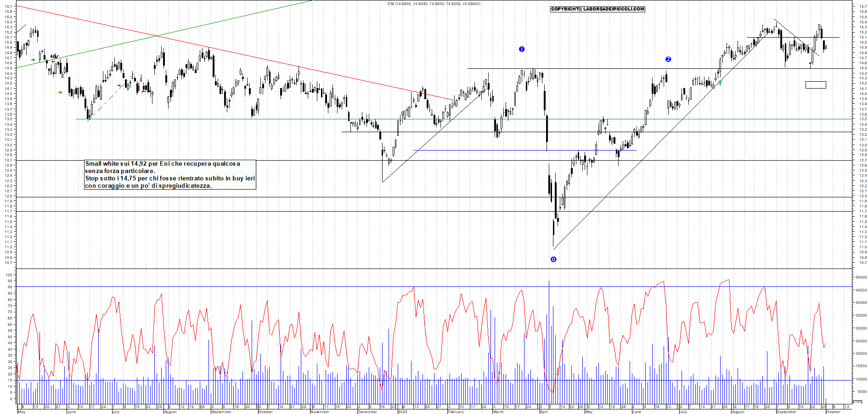Click the green upward arrow on the trendline
Screen dimensions: 868x414
[720, 83]
